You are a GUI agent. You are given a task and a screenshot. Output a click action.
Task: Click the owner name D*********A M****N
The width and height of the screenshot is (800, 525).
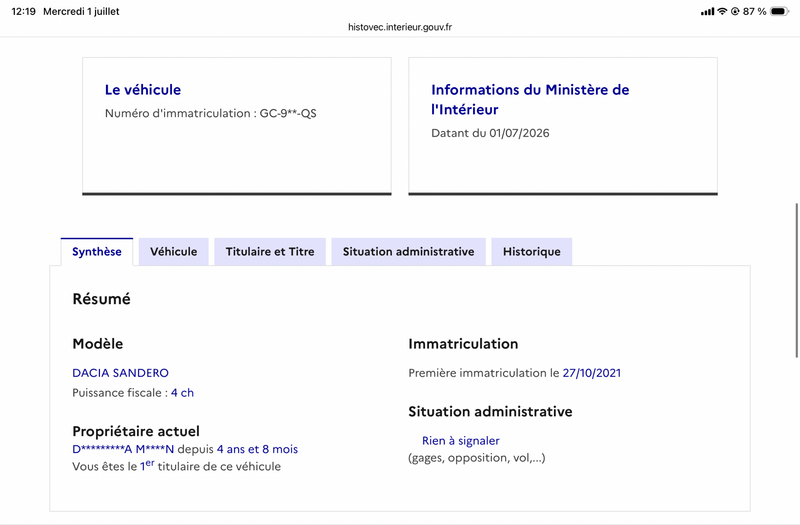123,449
